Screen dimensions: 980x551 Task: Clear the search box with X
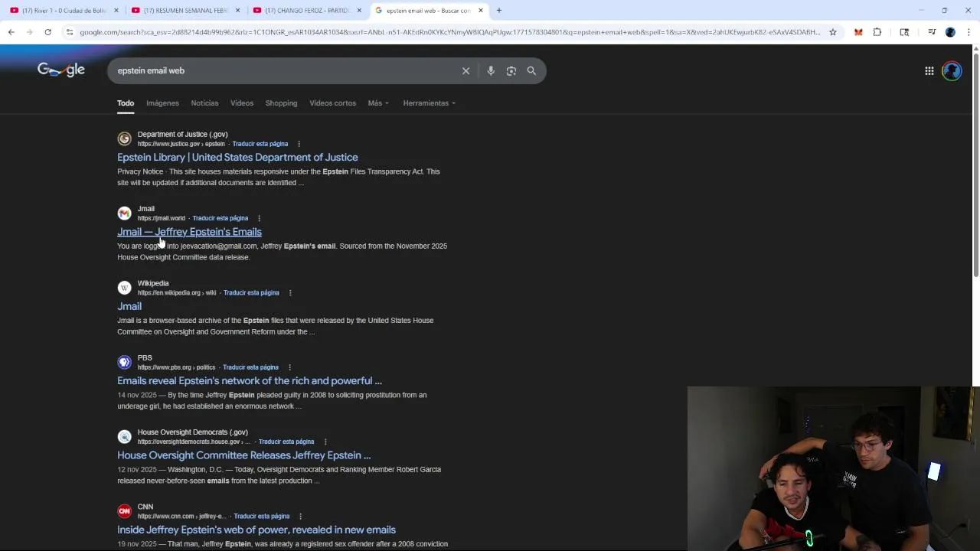(x=465, y=70)
